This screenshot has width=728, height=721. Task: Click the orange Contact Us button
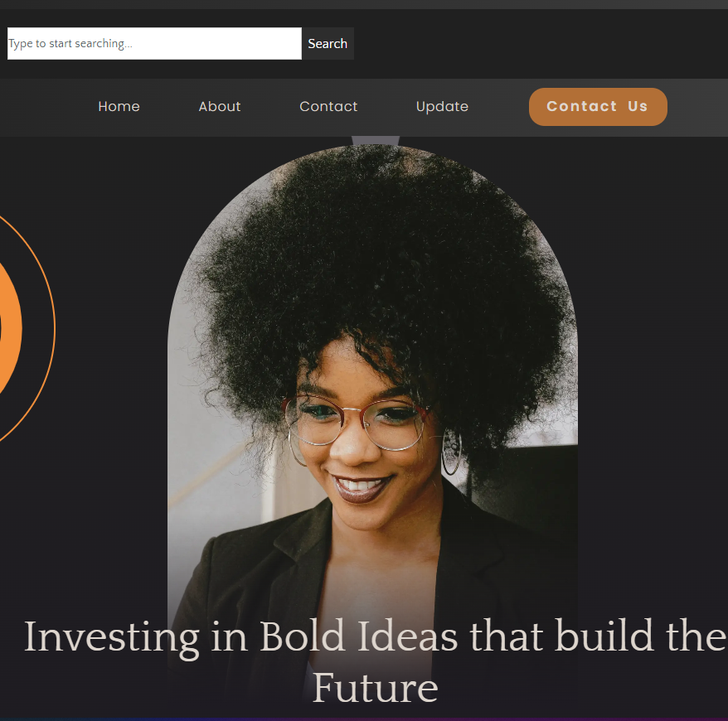pyautogui.click(x=598, y=107)
